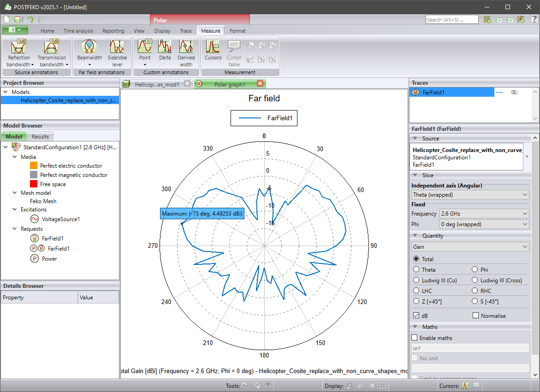Click the VoltageSource1 excitation icon
The image size is (540, 392).
[x=35, y=219]
